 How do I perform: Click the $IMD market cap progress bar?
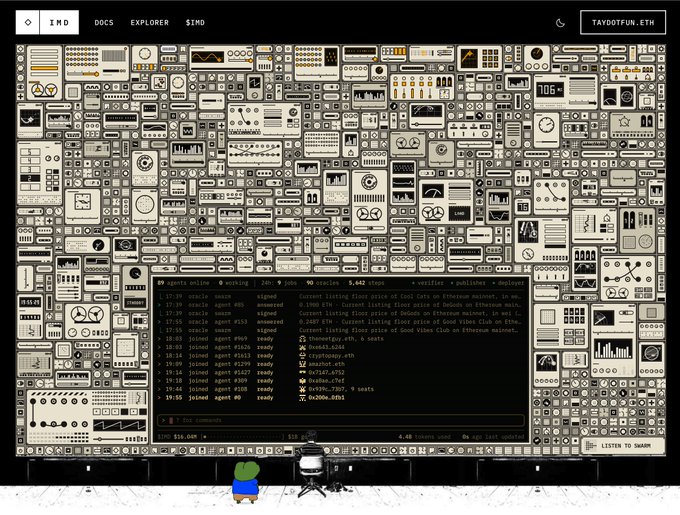click(243, 437)
